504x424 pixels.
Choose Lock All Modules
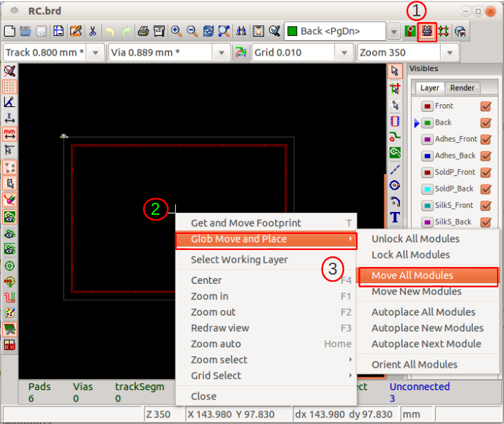428,255
